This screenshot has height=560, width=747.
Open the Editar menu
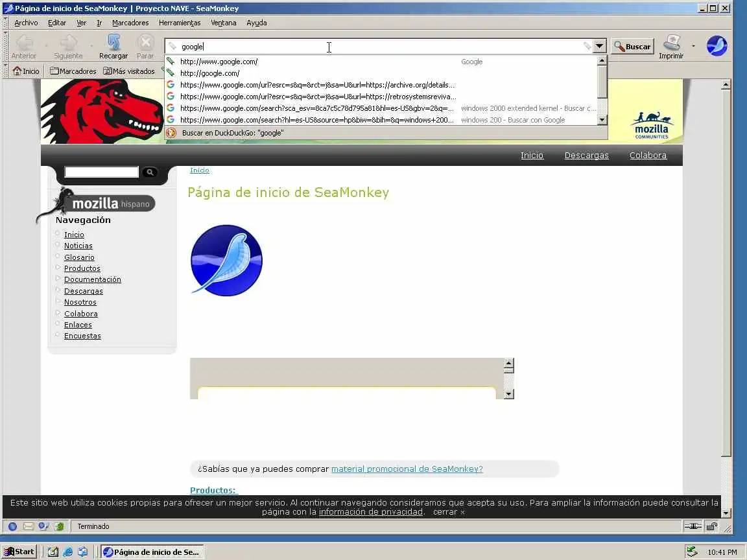click(x=56, y=23)
